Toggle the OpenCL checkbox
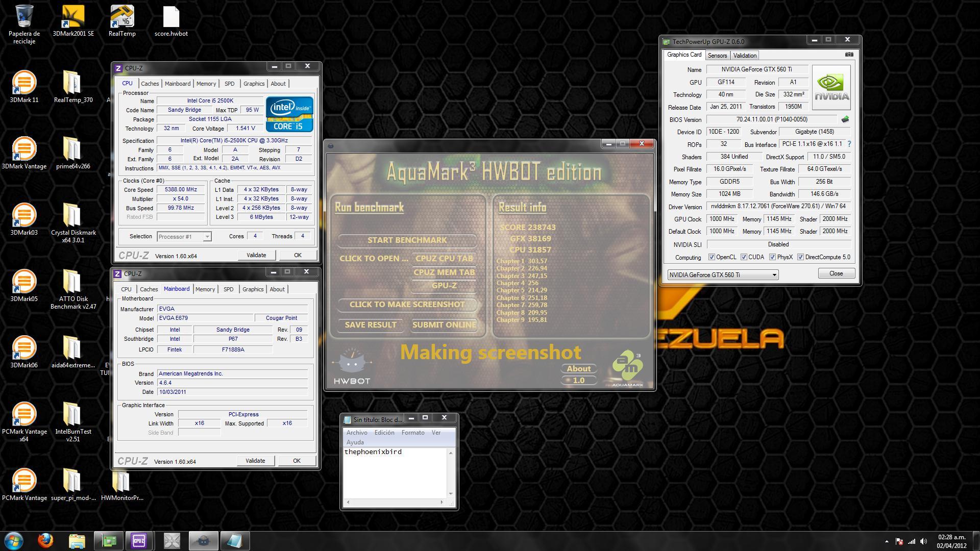 [712, 257]
